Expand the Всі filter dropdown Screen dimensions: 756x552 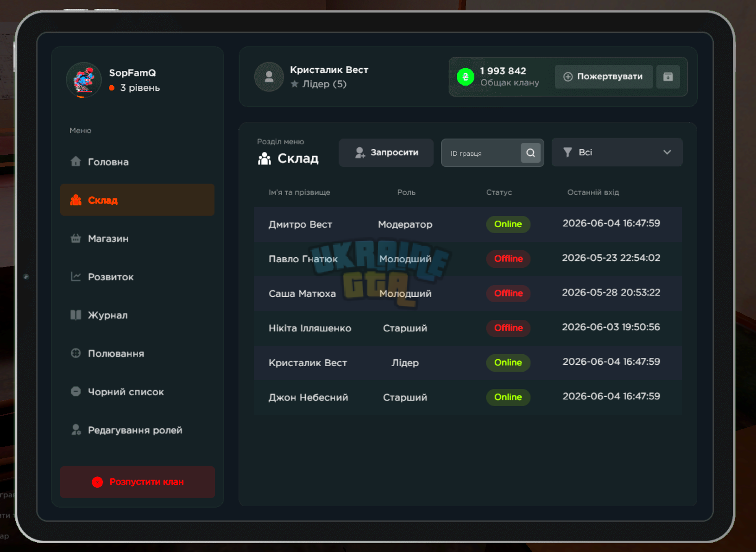point(617,152)
